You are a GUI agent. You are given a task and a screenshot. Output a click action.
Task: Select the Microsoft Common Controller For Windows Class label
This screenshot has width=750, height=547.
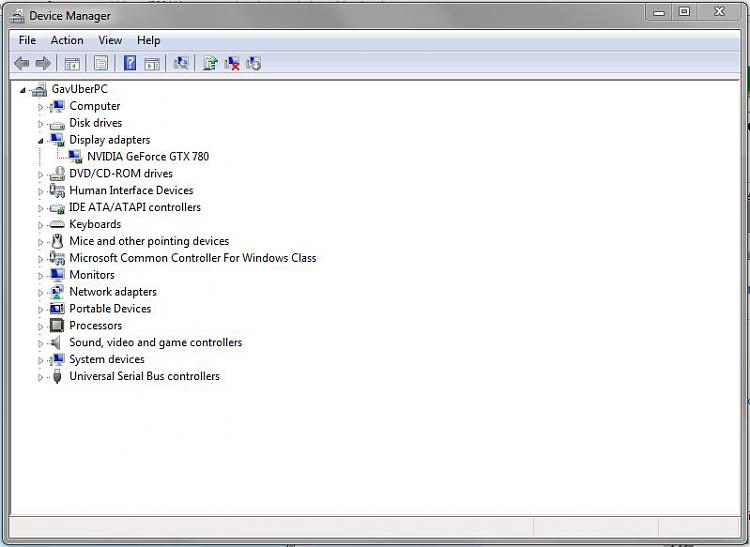pos(193,258)
